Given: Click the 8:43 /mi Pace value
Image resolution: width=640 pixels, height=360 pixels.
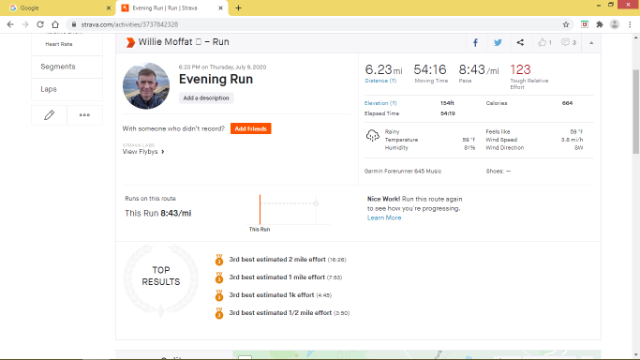Looking at the screenshot, I should pos(478,70).
